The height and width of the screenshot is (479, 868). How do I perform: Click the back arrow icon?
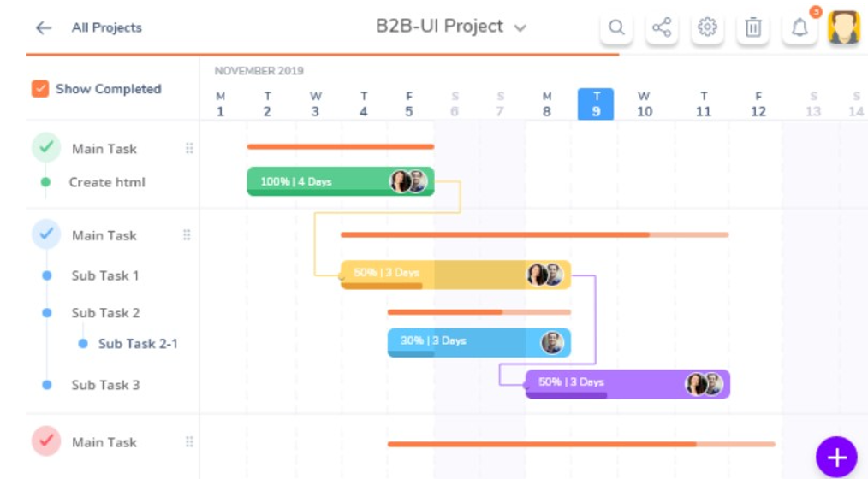pyautogui.click(x=43, y=27)
